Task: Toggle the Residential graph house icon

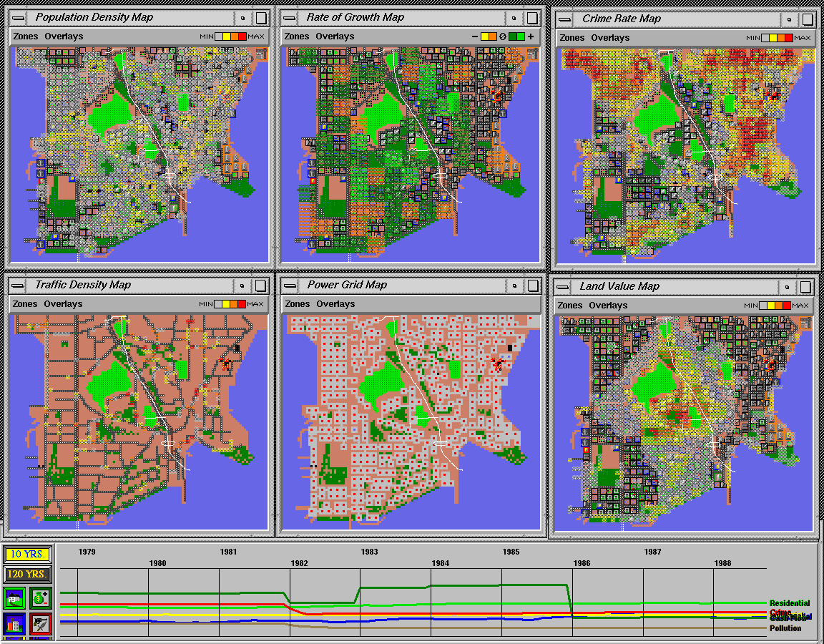Action: click(x=14, y=598)
